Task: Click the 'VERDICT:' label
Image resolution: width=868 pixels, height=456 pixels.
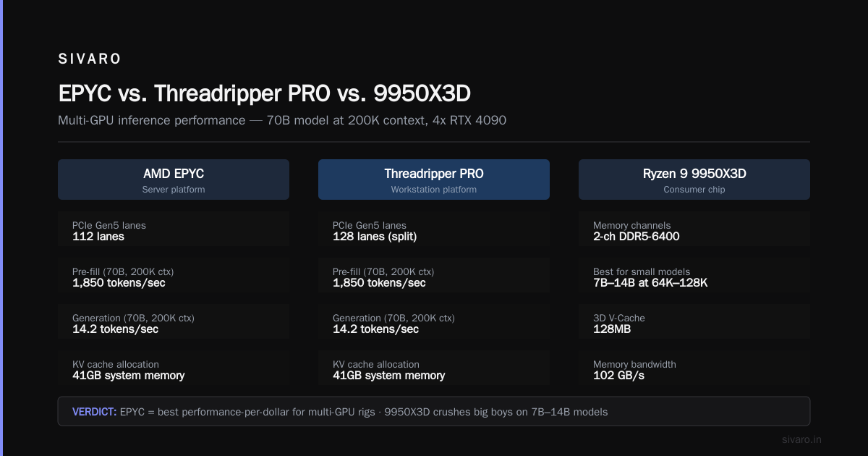Action: [x=94, y=412]
